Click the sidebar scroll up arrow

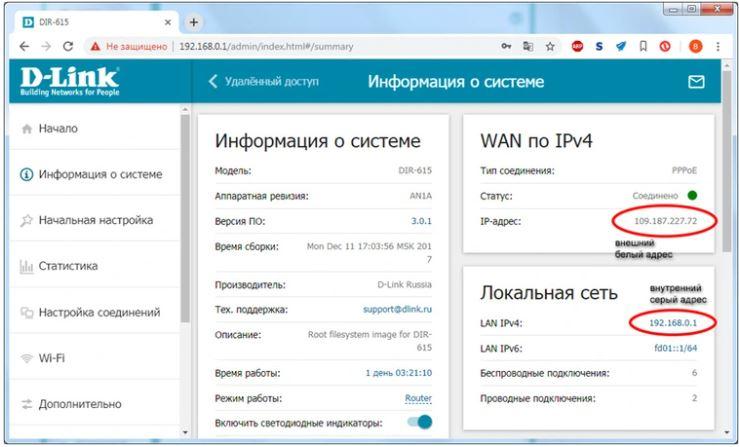185,110
